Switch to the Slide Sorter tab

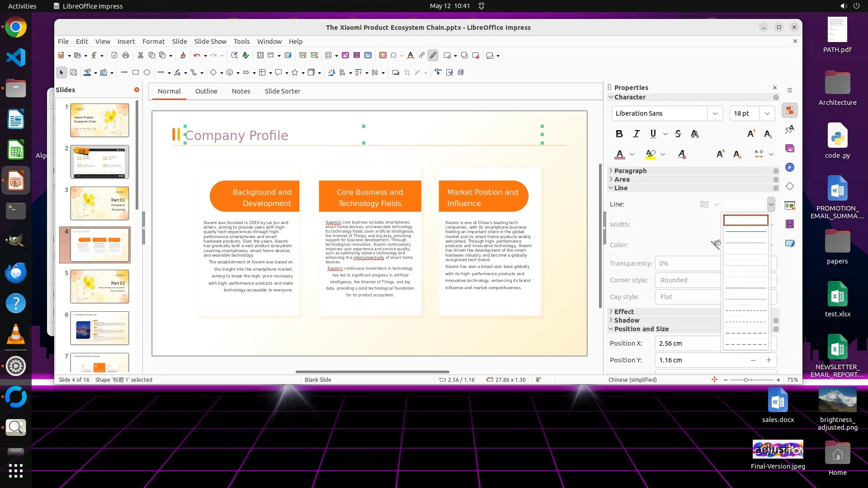point(282,91)
